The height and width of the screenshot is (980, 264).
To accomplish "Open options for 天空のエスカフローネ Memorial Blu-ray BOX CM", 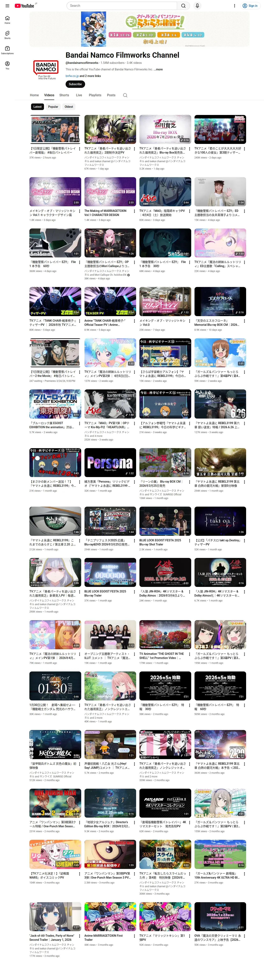I will (244, 321).
